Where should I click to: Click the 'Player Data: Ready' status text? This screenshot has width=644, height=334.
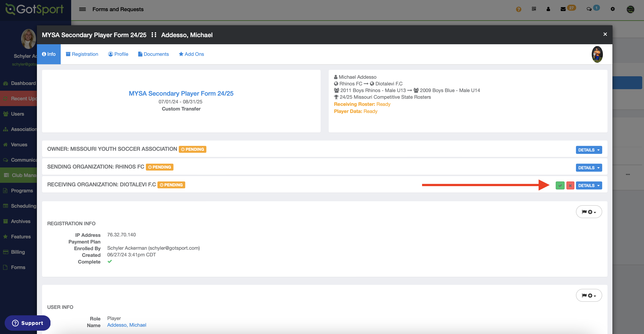pyautogui.click(x=356, y=111)
